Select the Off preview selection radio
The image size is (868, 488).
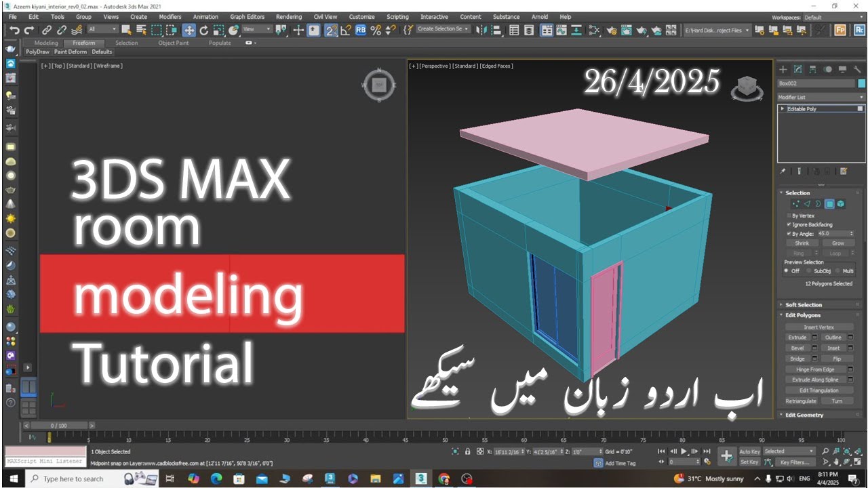pyautogui.click(x=787, y=270)
